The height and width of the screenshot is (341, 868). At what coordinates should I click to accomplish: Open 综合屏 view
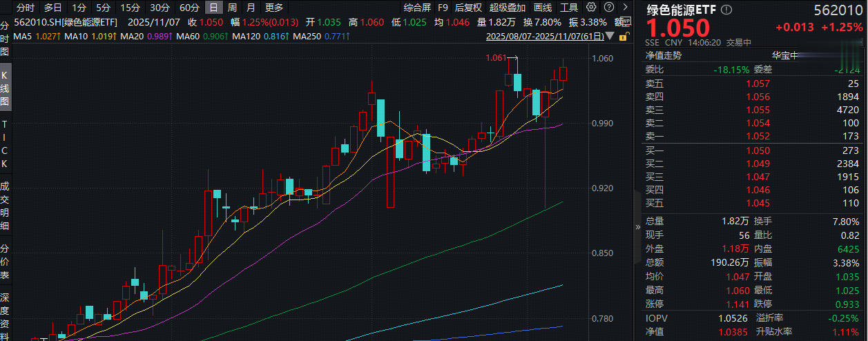tap(418, 8)
